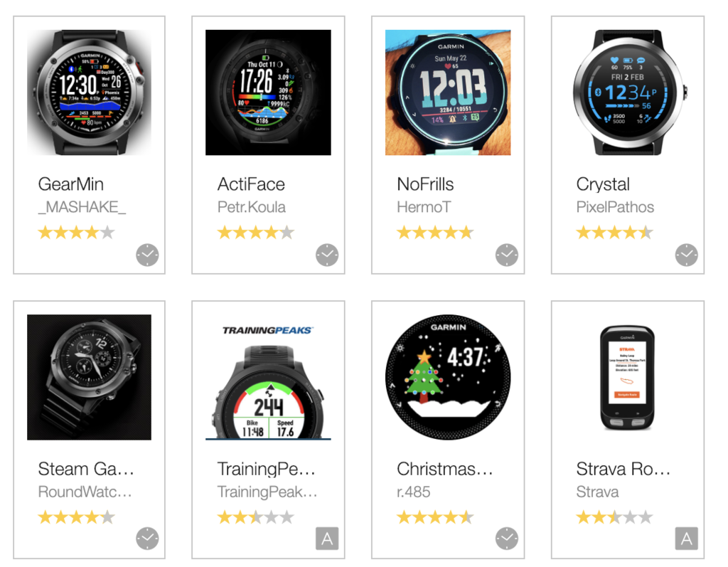Click the app type 'A' icon on TrainingPeaks card
Image resolution: width=728 pixels, height=567 pixels.
point(327,539)
